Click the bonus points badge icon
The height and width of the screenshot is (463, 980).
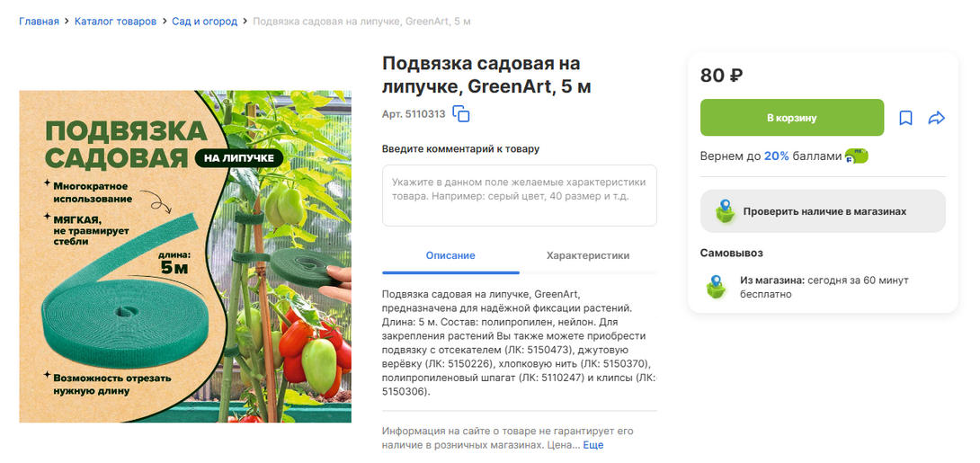(x=857, y=156)
